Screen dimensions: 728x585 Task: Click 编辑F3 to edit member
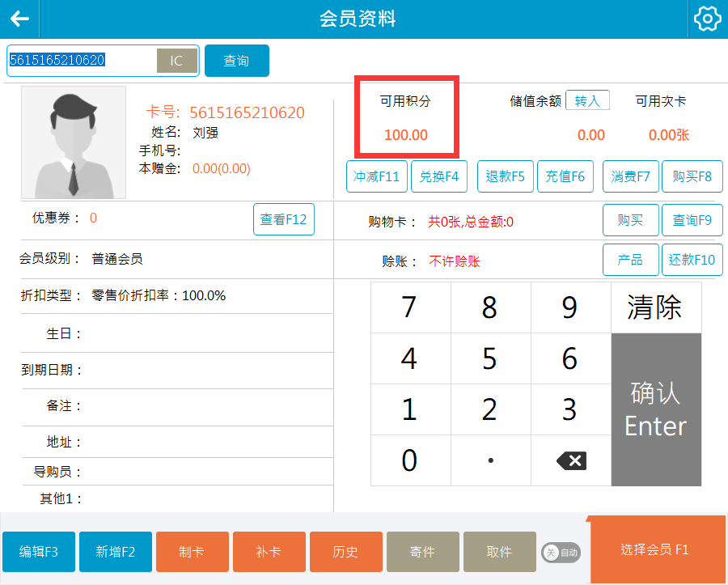(39, 552)
